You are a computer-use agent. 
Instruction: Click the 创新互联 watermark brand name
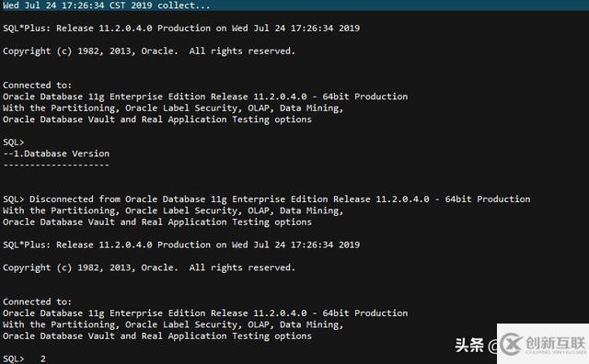coord(556,343)
